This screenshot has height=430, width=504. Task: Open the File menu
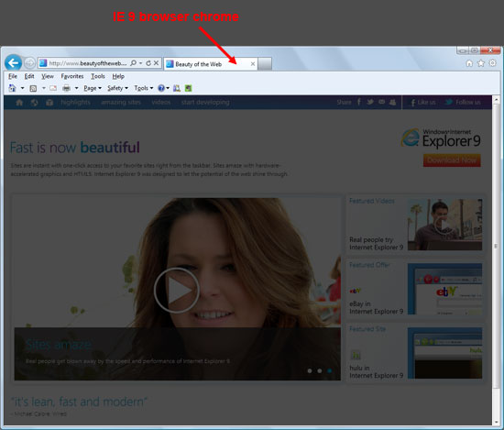point(13,76)
